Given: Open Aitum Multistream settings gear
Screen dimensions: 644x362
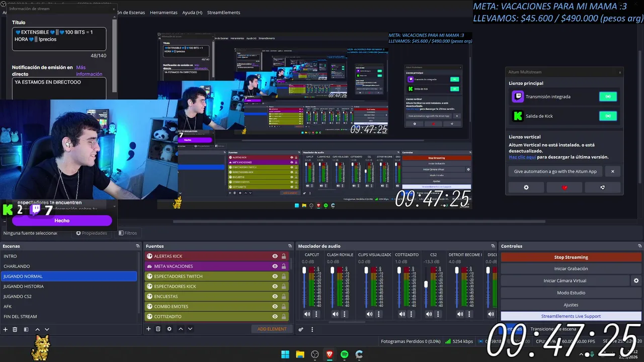Looking at the screenshot, I should (526, 187).
